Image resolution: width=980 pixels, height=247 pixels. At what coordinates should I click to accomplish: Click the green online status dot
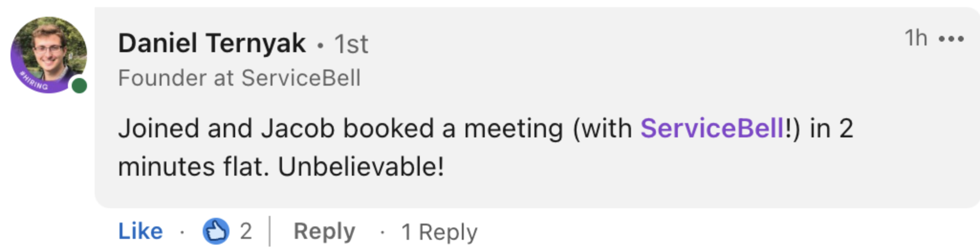tap(79, 86)
